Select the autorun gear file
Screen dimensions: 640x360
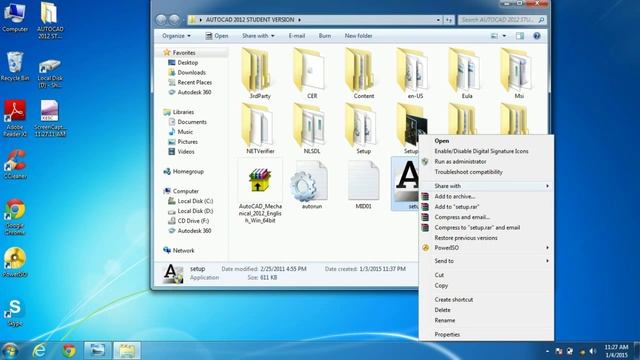pyautogui.click(x=311, y=184)
